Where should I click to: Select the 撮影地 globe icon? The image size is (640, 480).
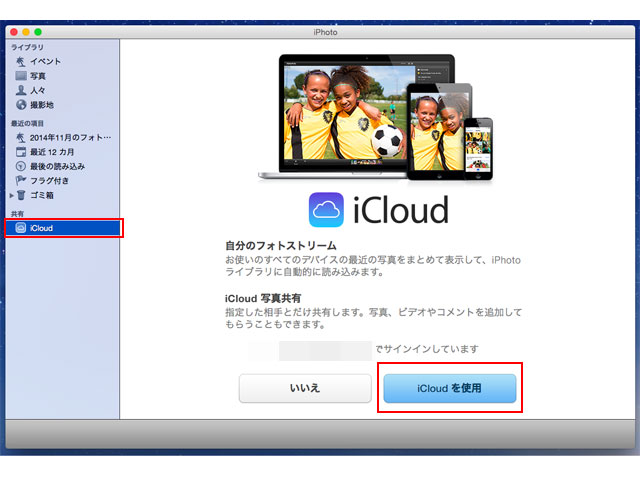[x=21, y=105]
